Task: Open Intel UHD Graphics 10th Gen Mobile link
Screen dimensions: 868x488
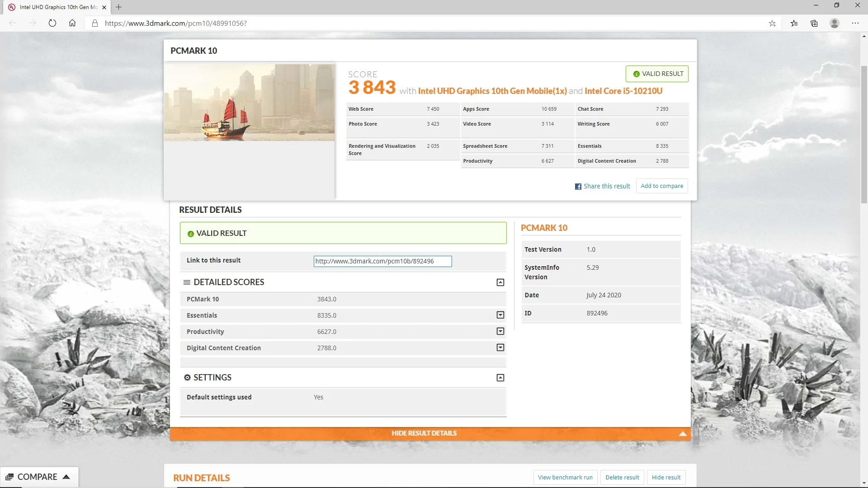Action: [492, 91]
